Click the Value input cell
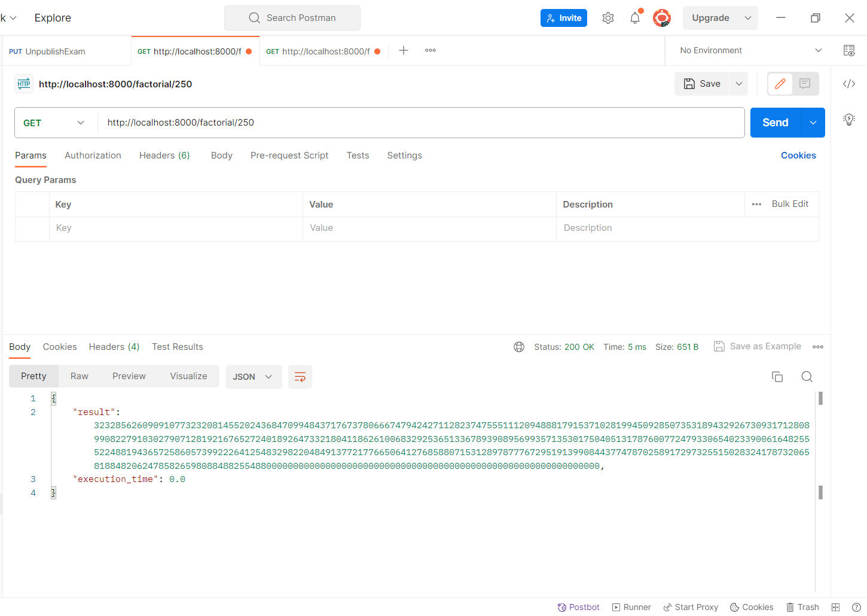 [x=429, y=228]
